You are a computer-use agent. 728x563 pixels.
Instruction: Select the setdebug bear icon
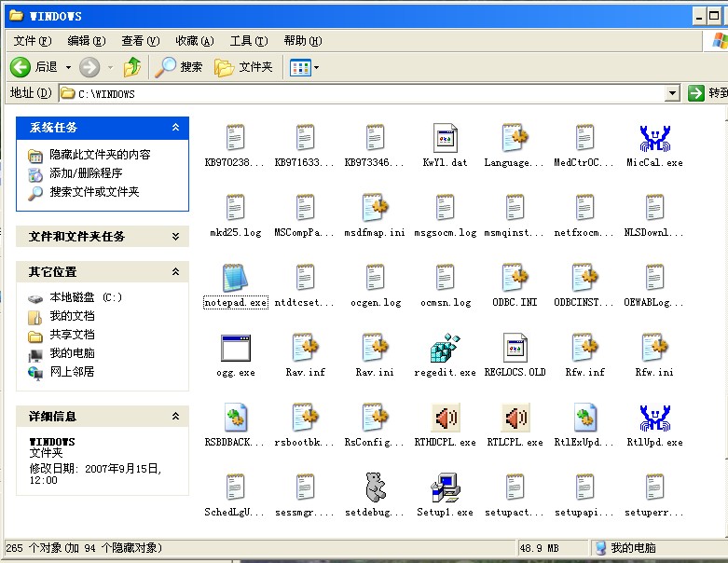pos(375,487)
